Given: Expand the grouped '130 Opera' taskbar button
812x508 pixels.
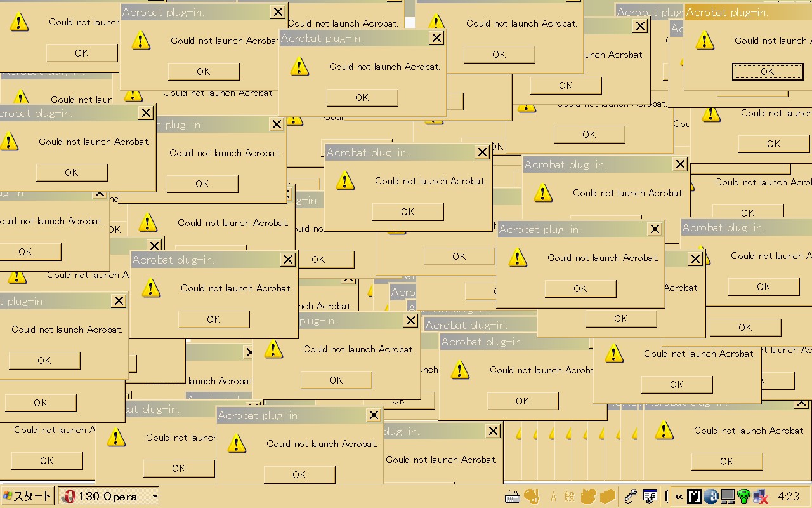Looking at the screenshot, I should coord(108,497).
